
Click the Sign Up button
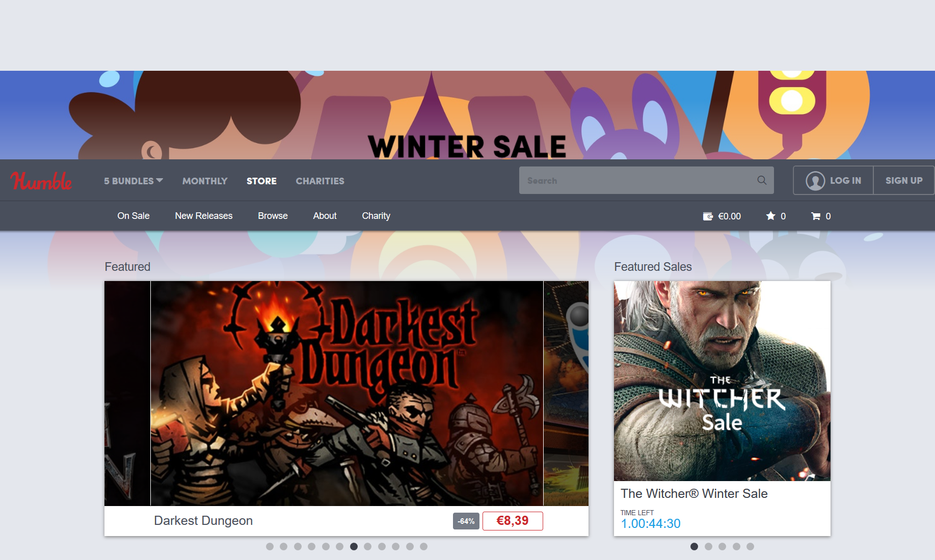(904, 180)
